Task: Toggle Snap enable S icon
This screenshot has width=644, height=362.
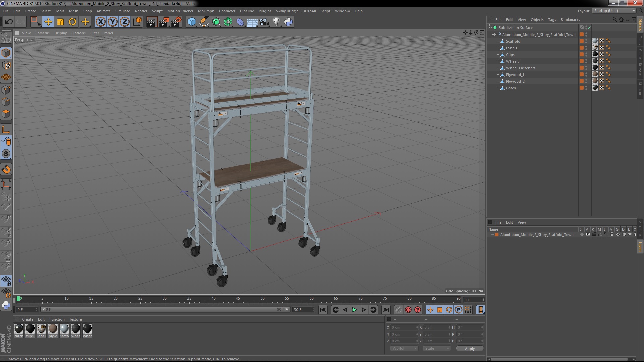Action: [6, 154]
